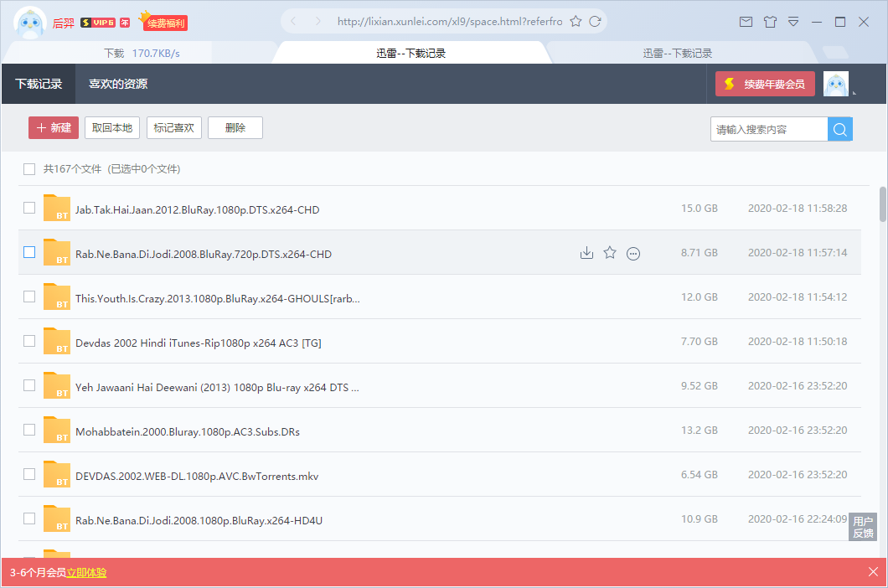888x588 pixels.
Task: Switch to the 下载 170.7KB/s tab
Action: tap(142, 53)
